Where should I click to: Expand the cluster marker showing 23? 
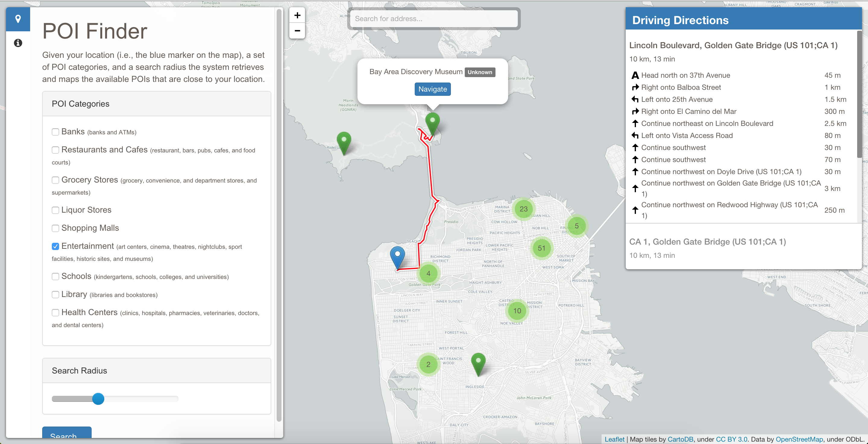[x=523, y=209]
